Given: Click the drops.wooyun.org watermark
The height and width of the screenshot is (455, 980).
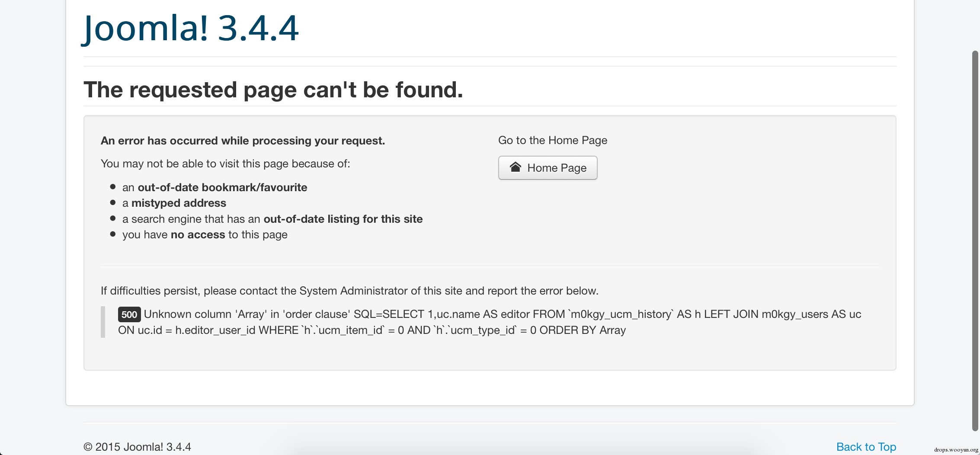Looking at the screenshot, I should (956, 450).
